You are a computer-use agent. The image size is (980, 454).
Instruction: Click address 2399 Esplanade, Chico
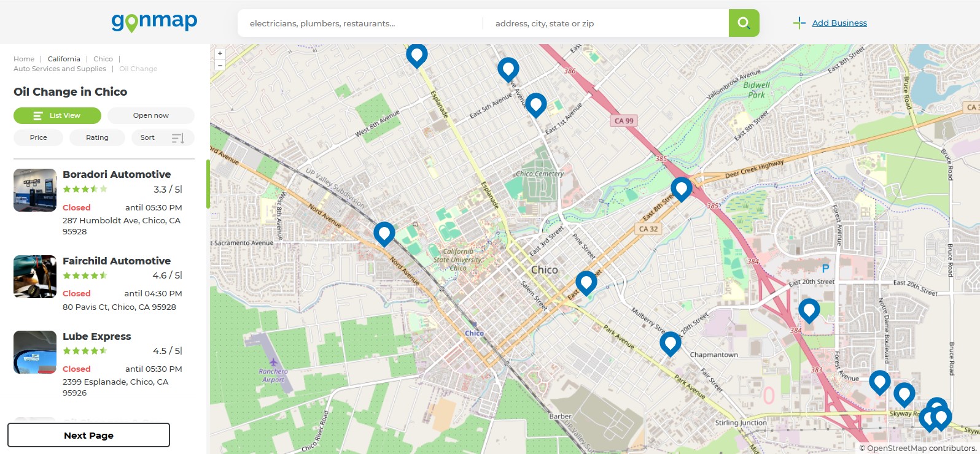click(115, 387)
